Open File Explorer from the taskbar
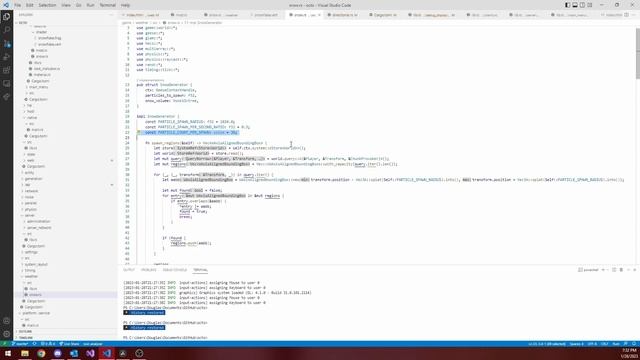The height and width of the screenshot is (360, 640). tap(25, 353)
